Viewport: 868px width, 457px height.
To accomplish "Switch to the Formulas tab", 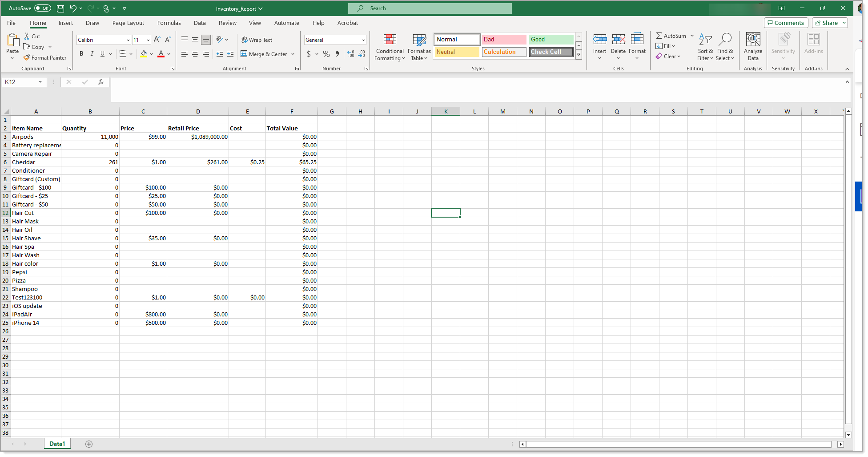I will (x=169, y=23).
